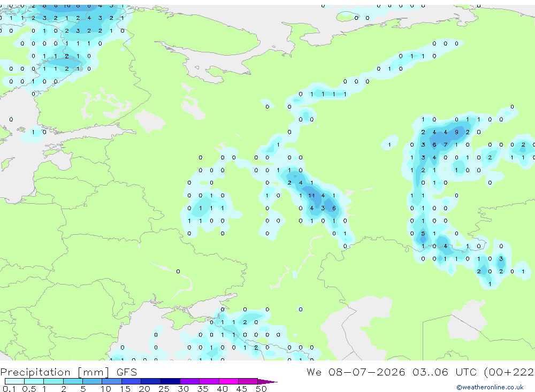The image size is (535, 392).
Task: Click the '(00+222' forecast offset text
Action: [x=509, y=372]
